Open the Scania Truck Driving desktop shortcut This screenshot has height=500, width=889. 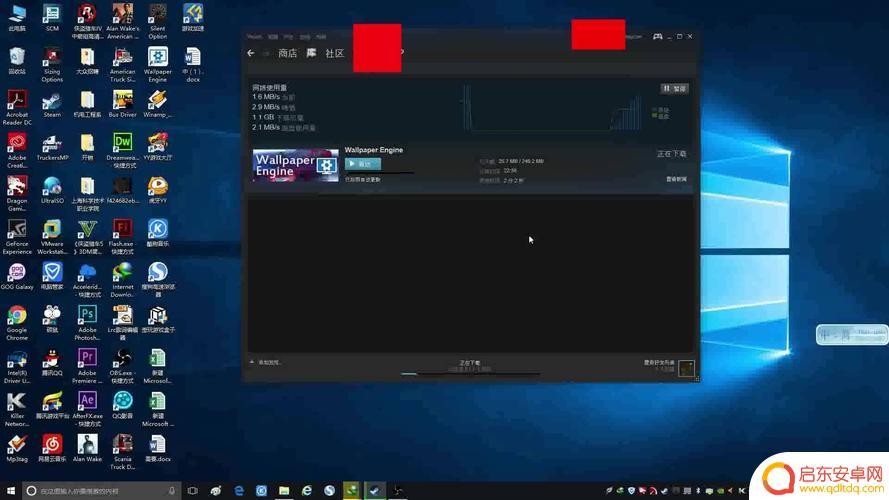[122, 452]
